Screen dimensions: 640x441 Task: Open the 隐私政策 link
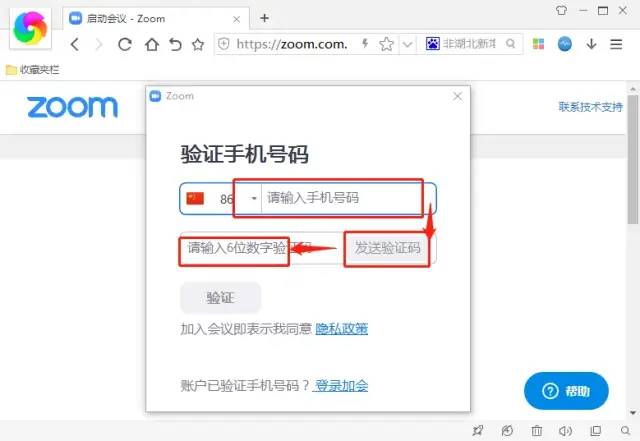(x=341, y=329)
